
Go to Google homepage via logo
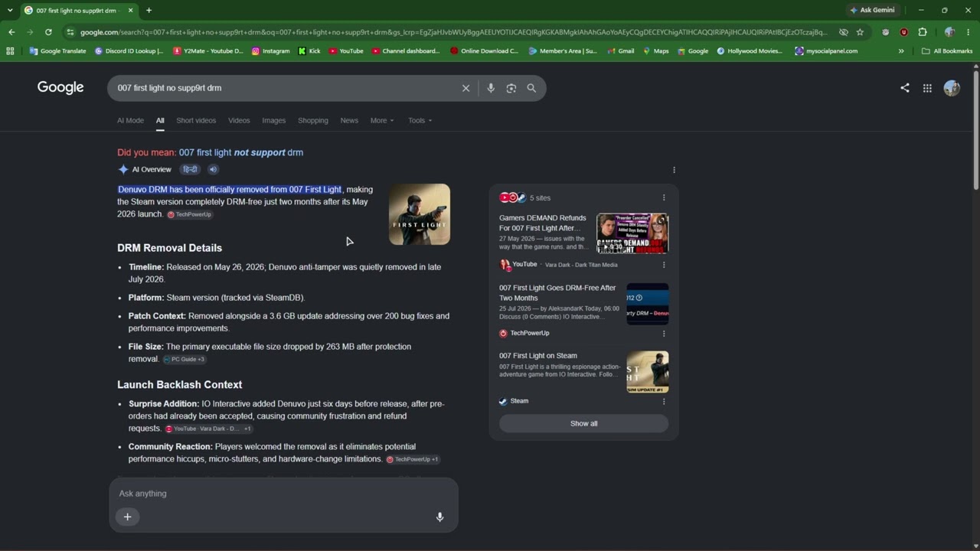click(60, 87)
